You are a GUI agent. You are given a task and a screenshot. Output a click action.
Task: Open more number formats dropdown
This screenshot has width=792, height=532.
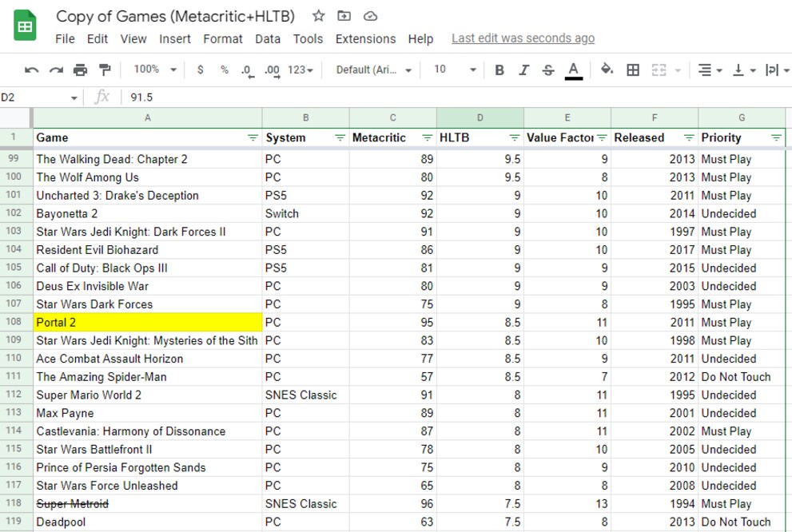click(300, 69)
